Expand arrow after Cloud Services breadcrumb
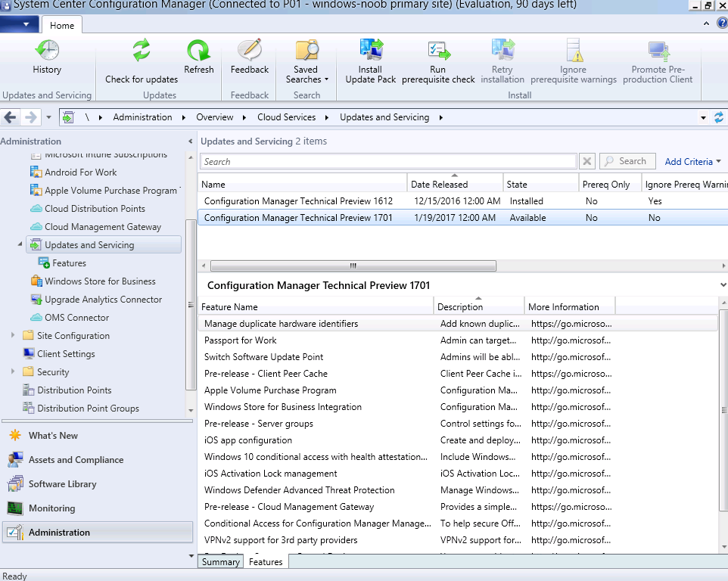Viewport: 728px width, 581px height. click(x=327, y=117)
